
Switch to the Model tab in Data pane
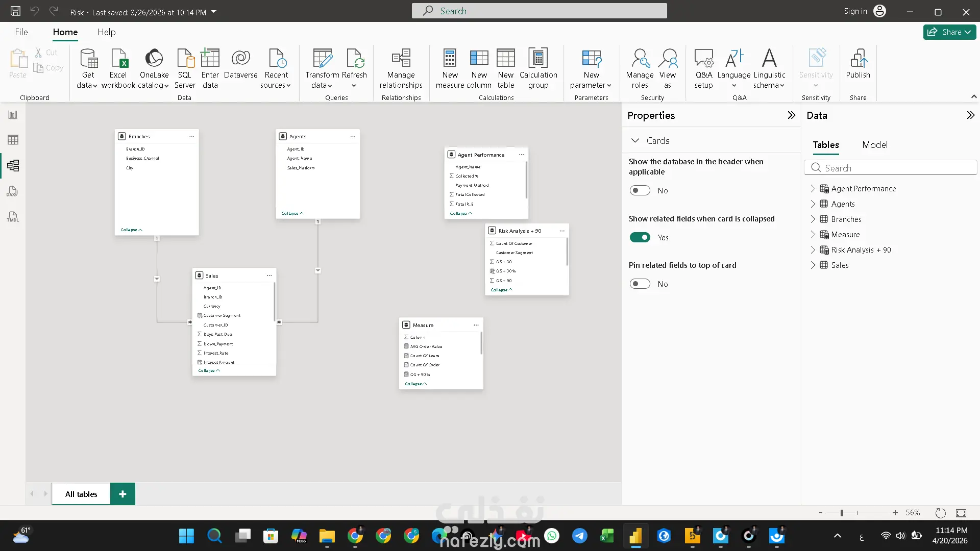875,145
